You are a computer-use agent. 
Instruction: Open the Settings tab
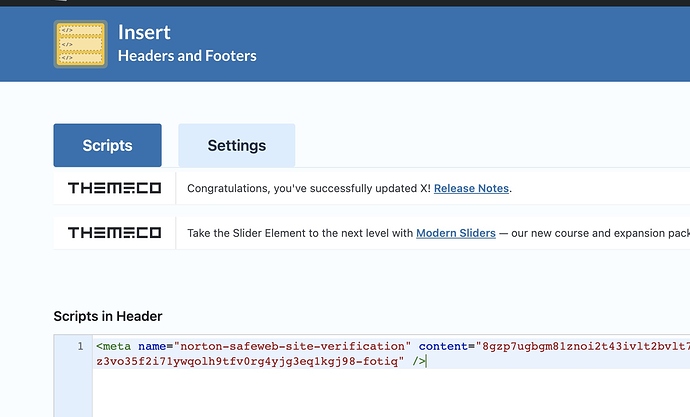point(236,145)
